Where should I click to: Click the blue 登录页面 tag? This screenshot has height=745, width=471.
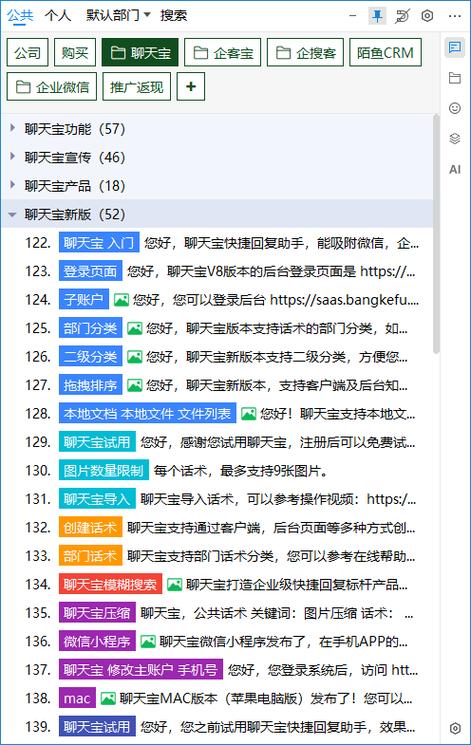click(x=90, y=272)
